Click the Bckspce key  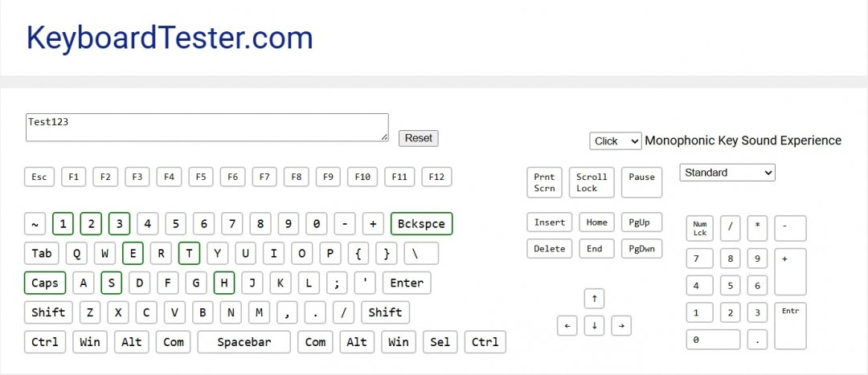tap(422, 223)
